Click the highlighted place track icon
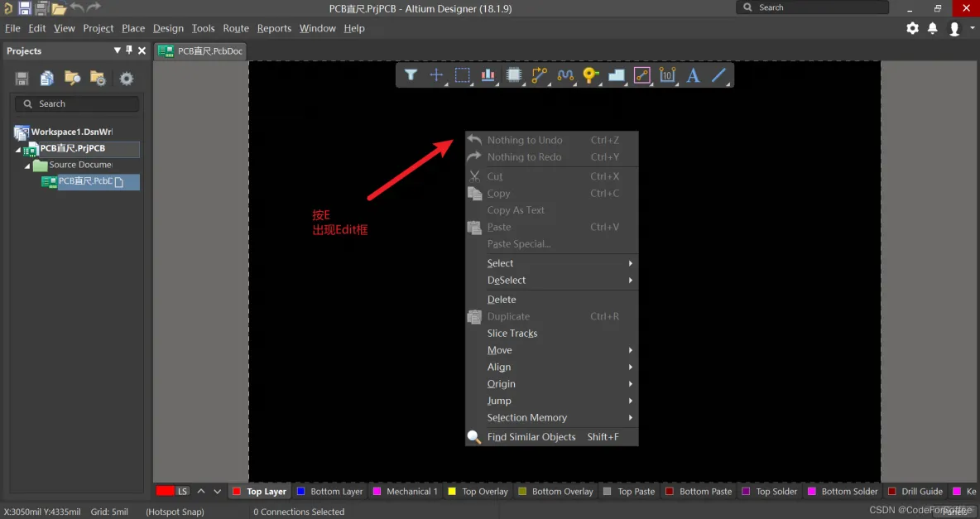 [x=641, y=75]
